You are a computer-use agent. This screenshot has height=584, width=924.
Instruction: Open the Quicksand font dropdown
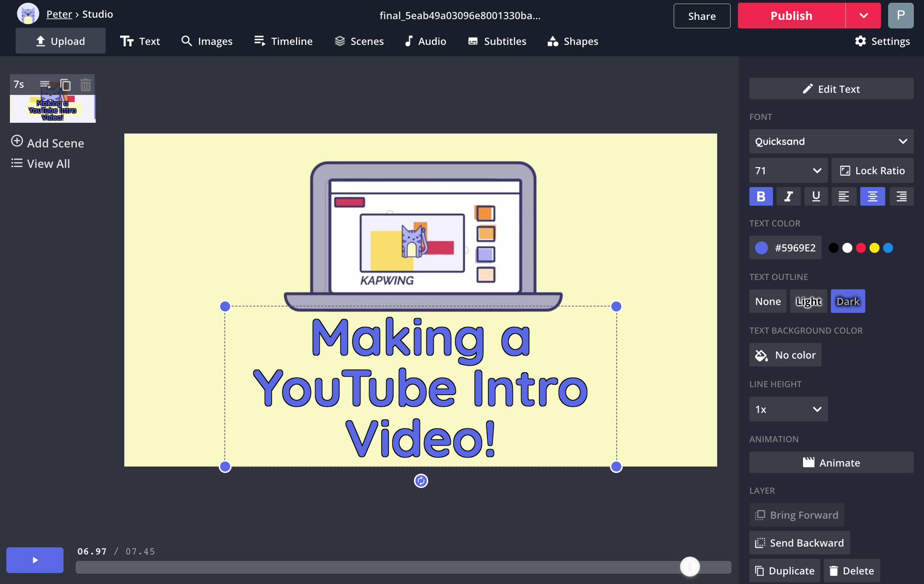click(831, 142)
